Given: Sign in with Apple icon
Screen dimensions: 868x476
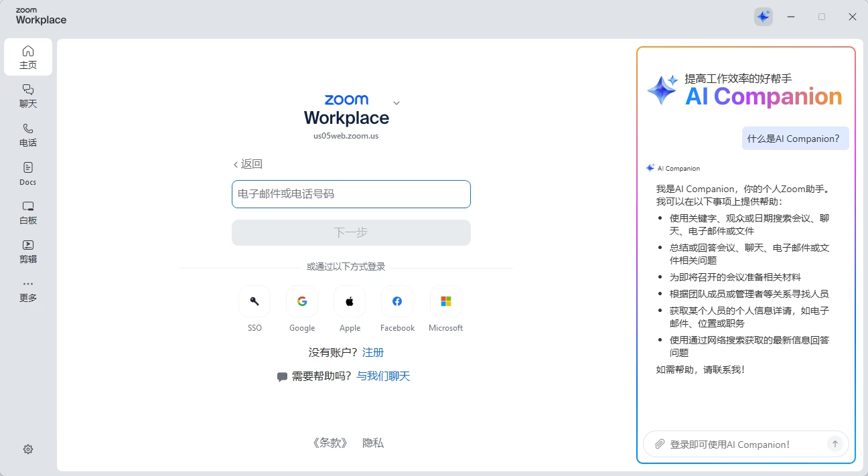Looking at the screenshot, I should pos(350,301).
